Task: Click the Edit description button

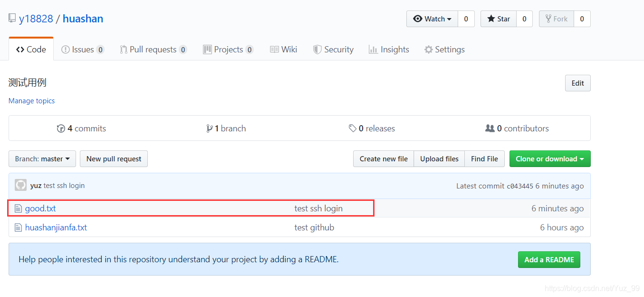Action: pyautogui.click(x=577, y=83)
